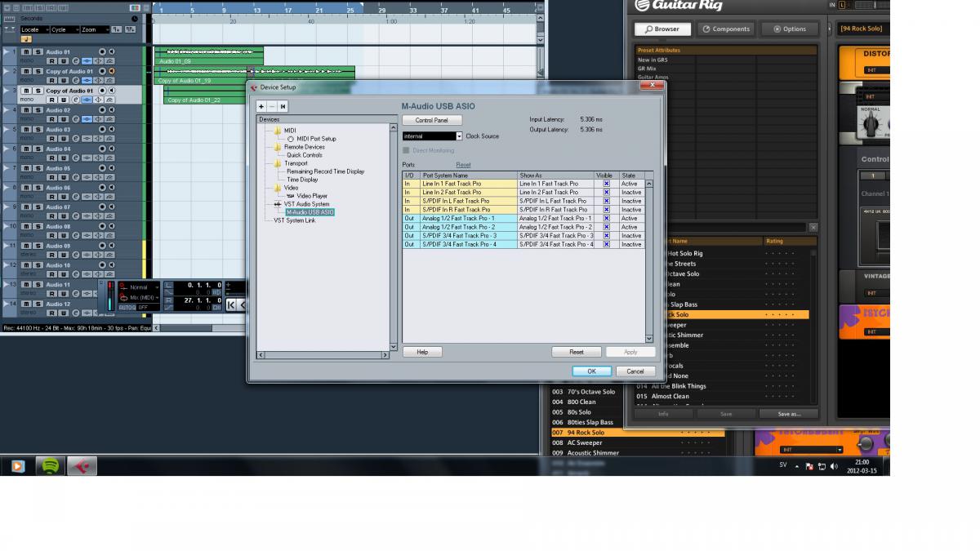
Task: Solo the Audio 01 track
Action: [x=38, y=51]
